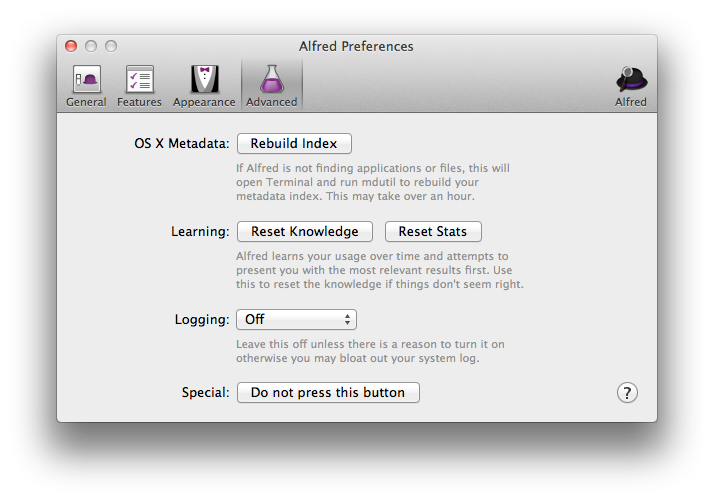
Task: Select the Advanced flask icon
Action: point(272,86)
